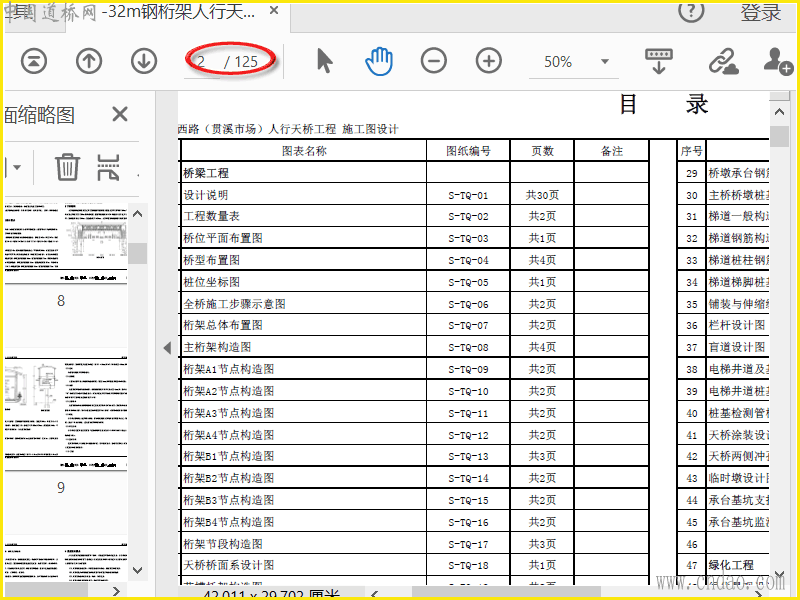Viewport: 800px width, 600px height.
Task: Open the help question mark
Action: coord(691,12)
